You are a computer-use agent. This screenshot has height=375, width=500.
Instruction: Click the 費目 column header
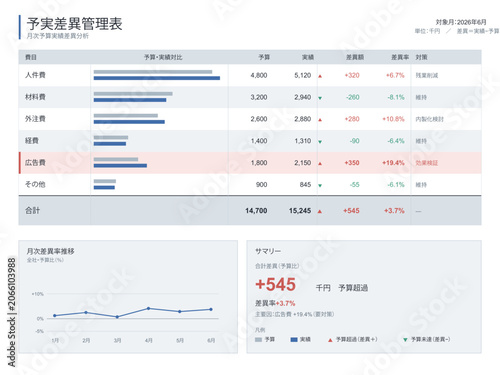(x=31, y=57)
